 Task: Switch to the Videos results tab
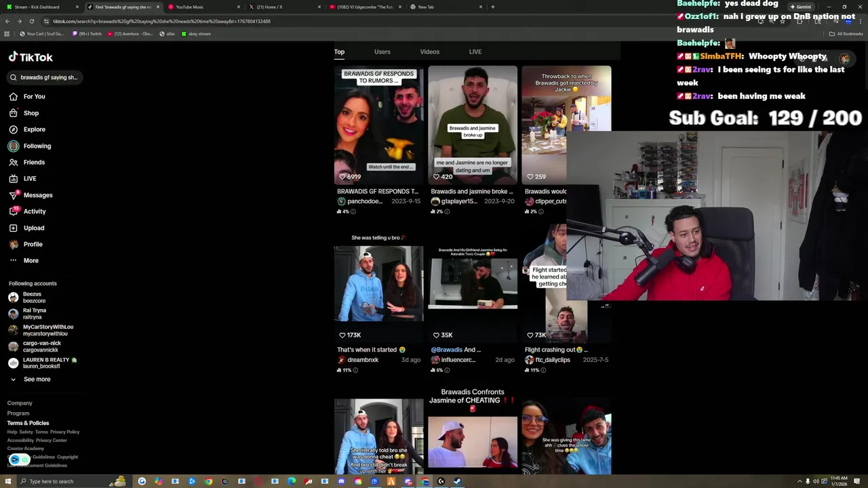click(x=430, y=52)
